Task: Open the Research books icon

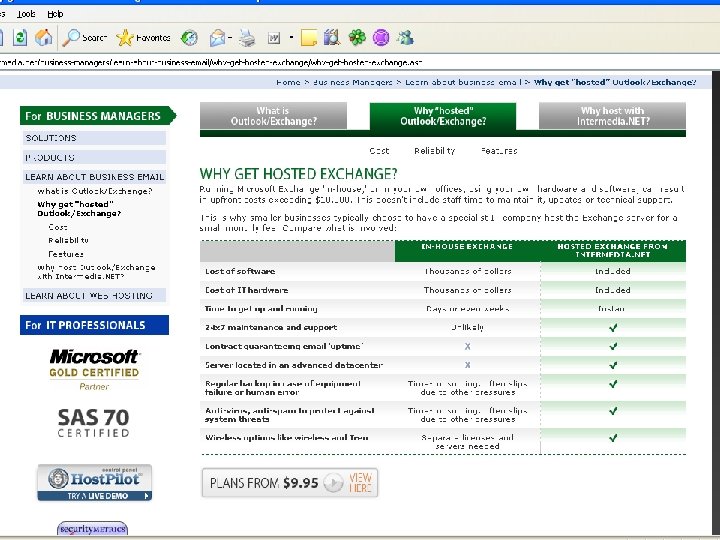Action: click(x=332, y=38)
